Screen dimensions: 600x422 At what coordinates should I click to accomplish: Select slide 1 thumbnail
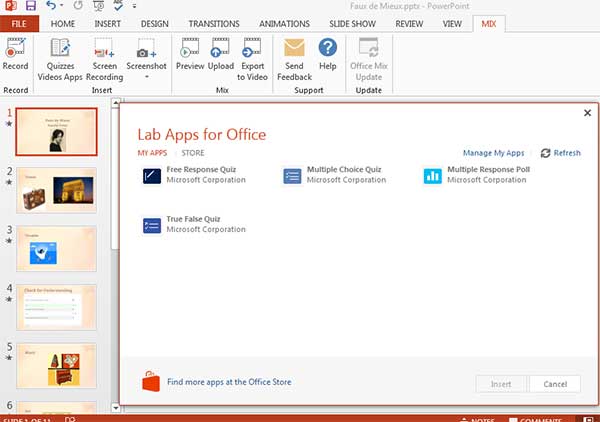pos(57,132)
